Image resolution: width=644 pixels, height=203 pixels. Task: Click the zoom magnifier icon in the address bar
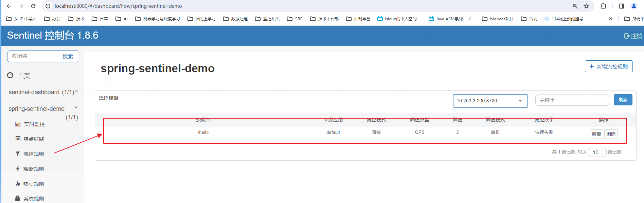[575, 6]
